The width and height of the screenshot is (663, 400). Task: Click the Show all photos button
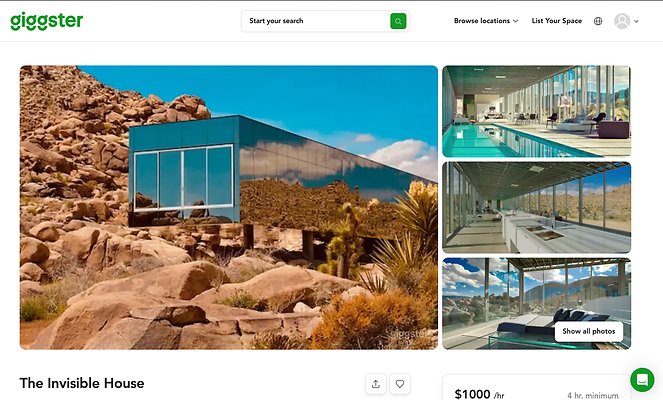[x=589, y=332]
